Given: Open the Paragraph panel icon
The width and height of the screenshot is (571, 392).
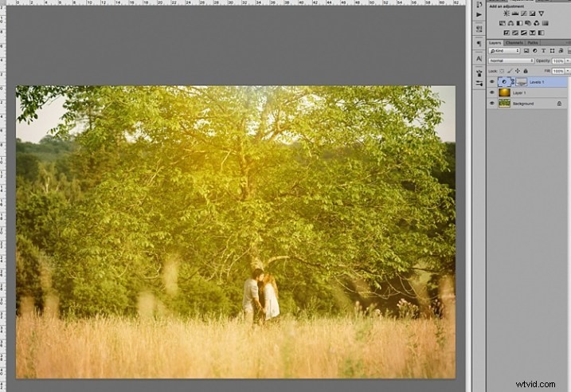Looking at the screenshot, I should [x=479, y=44].
